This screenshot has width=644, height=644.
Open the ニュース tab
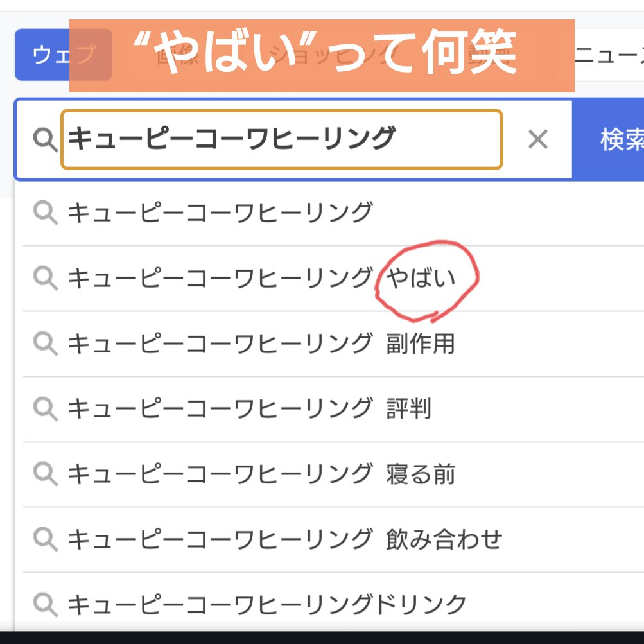[607, 55]
